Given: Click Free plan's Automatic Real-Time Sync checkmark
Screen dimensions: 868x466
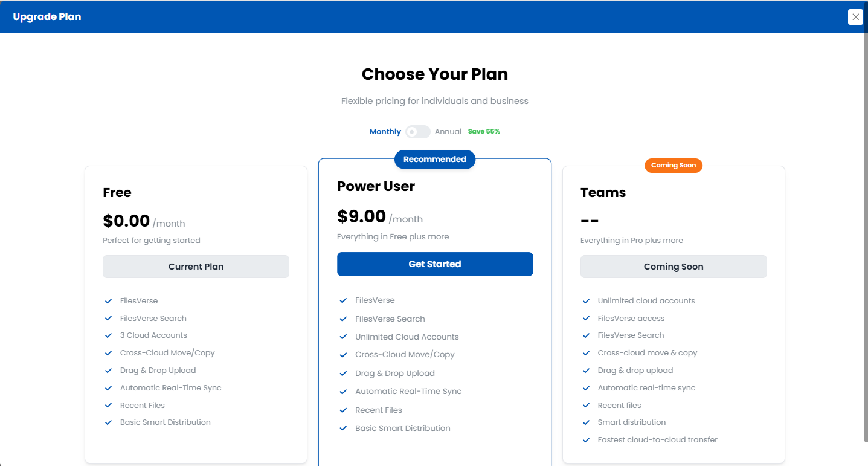Looking at the screenshot, I should pos(109,388).
